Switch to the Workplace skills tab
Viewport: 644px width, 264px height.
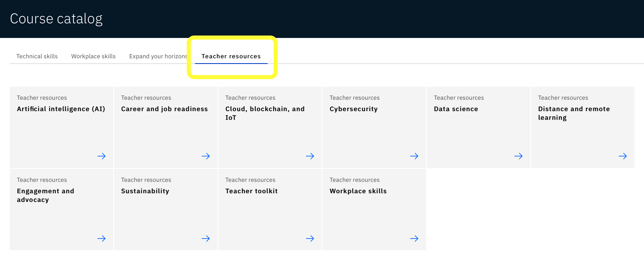click(93, 56)
